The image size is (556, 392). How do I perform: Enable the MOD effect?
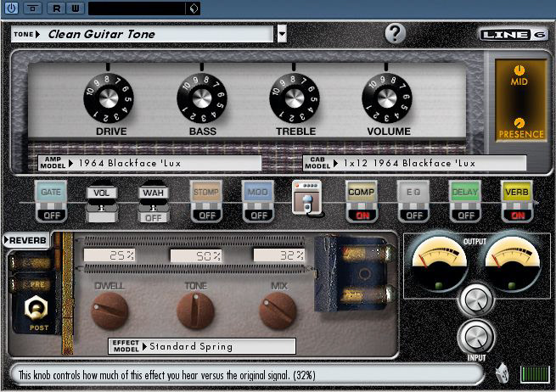(258, 201)
